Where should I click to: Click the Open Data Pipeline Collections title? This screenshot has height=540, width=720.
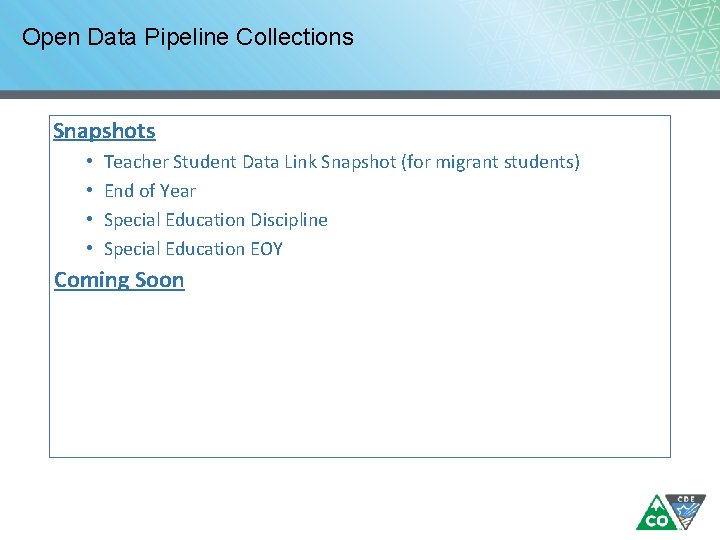188,38
